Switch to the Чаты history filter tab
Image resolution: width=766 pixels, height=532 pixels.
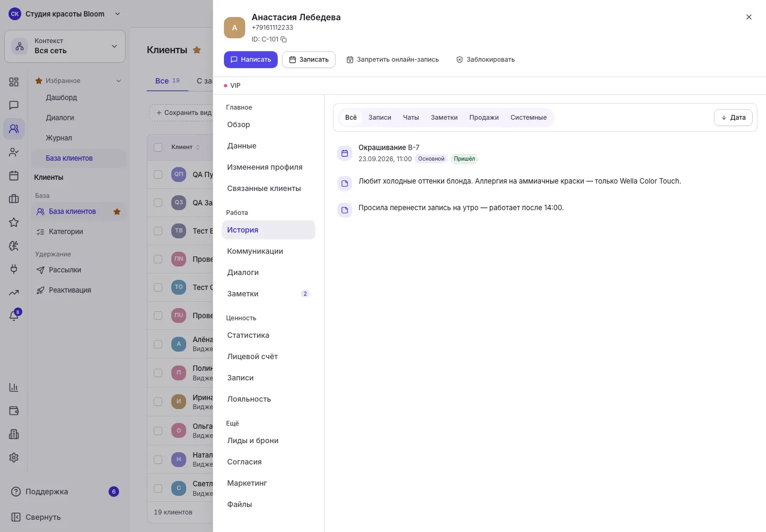(411, 118)
